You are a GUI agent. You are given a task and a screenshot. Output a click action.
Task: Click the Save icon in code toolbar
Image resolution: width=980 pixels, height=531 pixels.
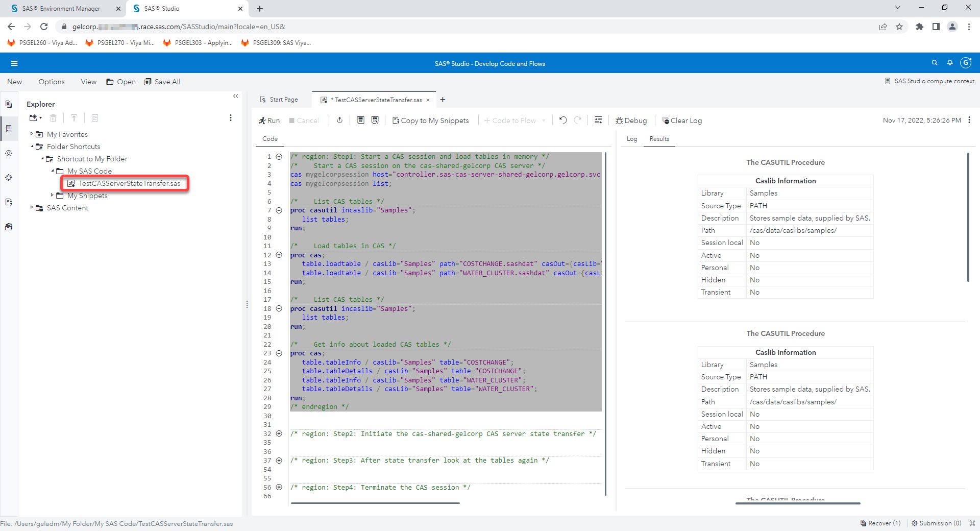point(360,120)
